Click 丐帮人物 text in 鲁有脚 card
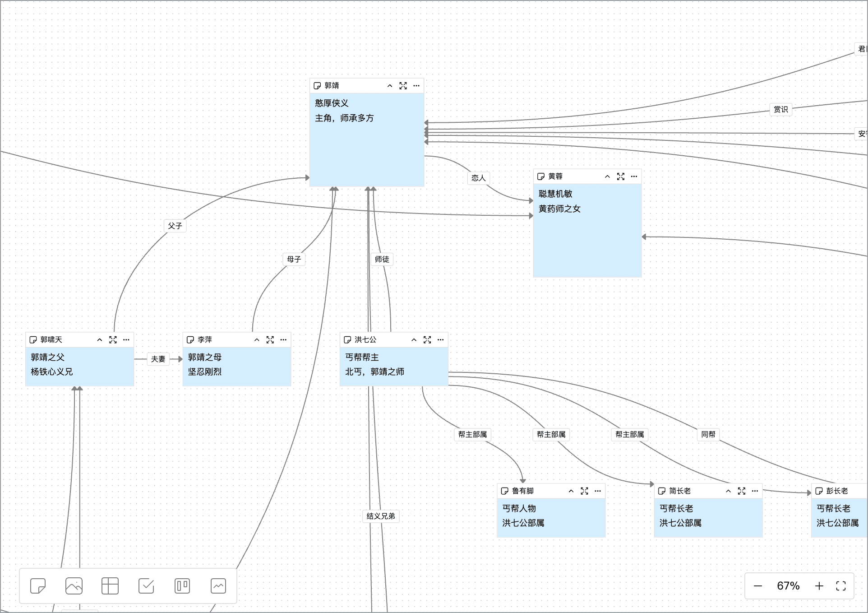Screen dimensions: 868x613 (519, 509)
